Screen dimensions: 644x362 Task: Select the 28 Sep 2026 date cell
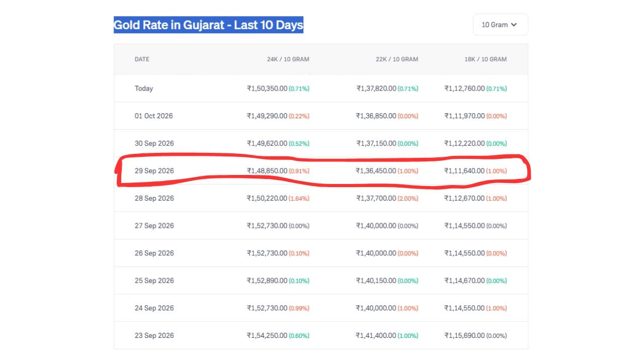[x=154, y=199]
